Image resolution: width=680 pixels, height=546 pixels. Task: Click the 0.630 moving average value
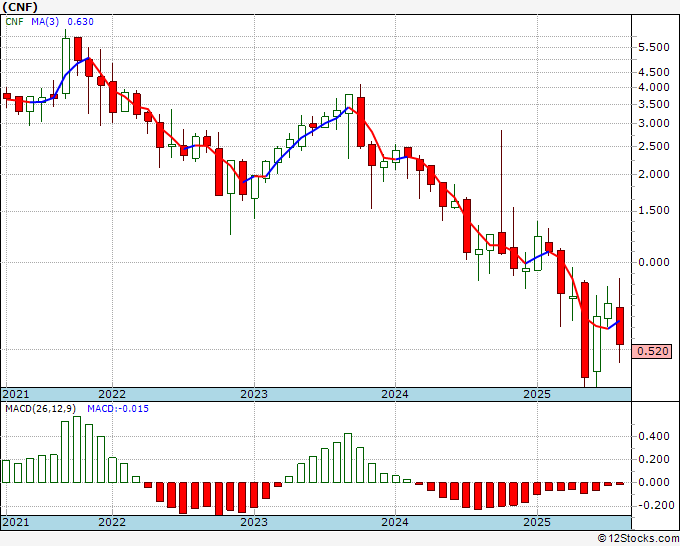(x=80, y=22)
